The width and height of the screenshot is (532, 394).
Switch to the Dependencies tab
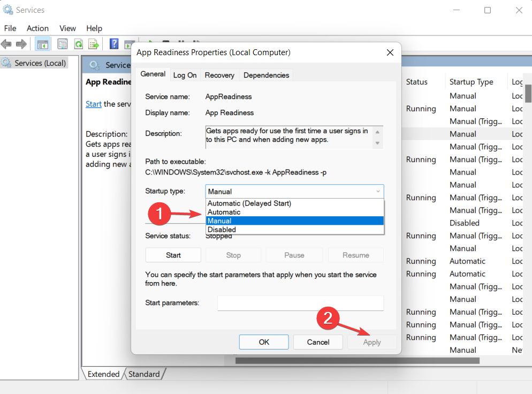[267, 75]
